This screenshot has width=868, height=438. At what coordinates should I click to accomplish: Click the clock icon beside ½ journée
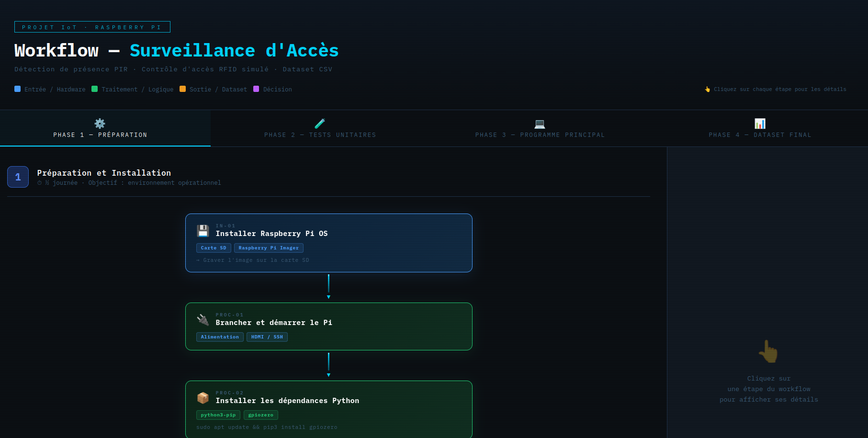(x=40, y=183)
